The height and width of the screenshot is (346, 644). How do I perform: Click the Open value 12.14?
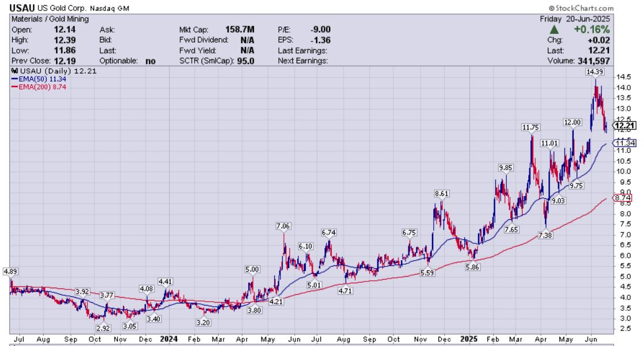64,29
